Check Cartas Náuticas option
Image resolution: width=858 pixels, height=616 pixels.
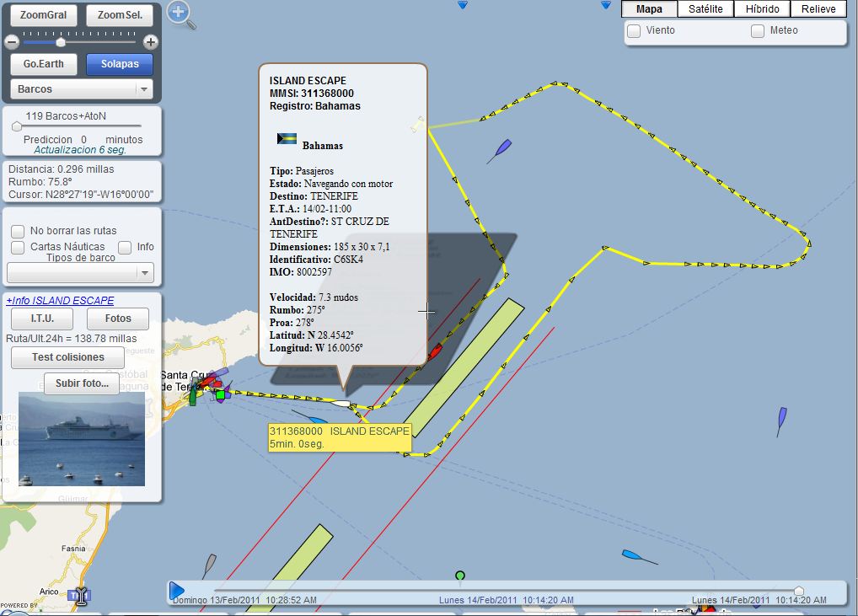18,247
